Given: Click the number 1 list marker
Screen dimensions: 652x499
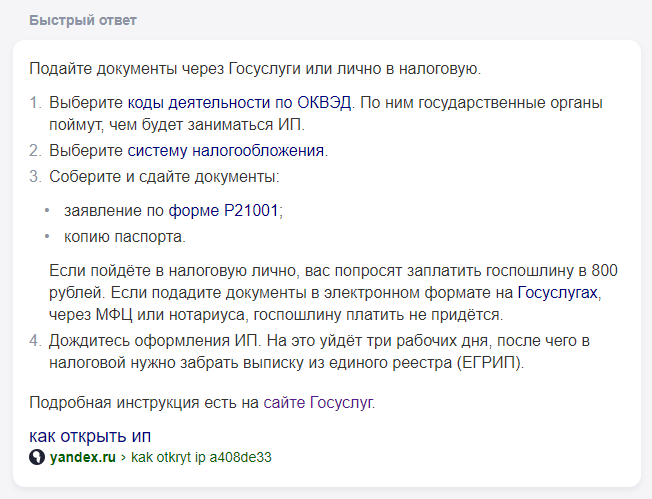Looking at the screenshot, I should pos(35,102).
